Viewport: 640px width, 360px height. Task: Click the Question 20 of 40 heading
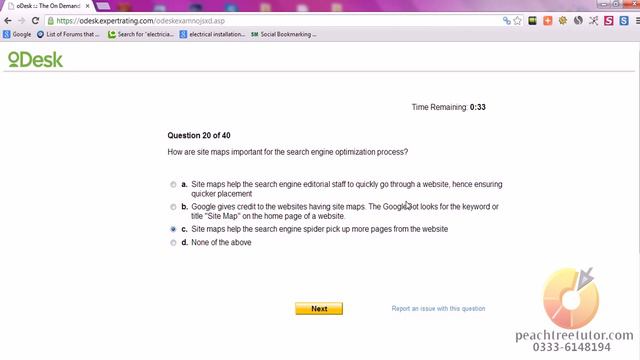[x=199, y=136]
